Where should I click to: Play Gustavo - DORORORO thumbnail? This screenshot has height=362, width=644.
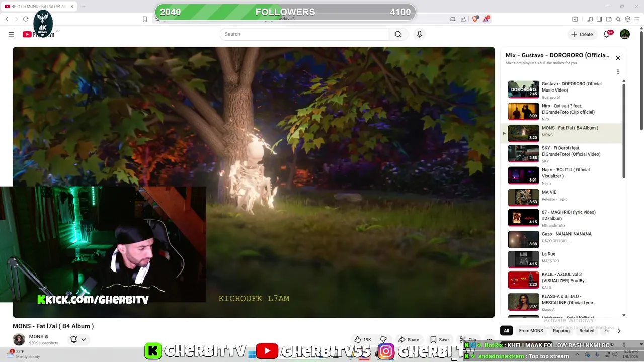tap(523, 89)
